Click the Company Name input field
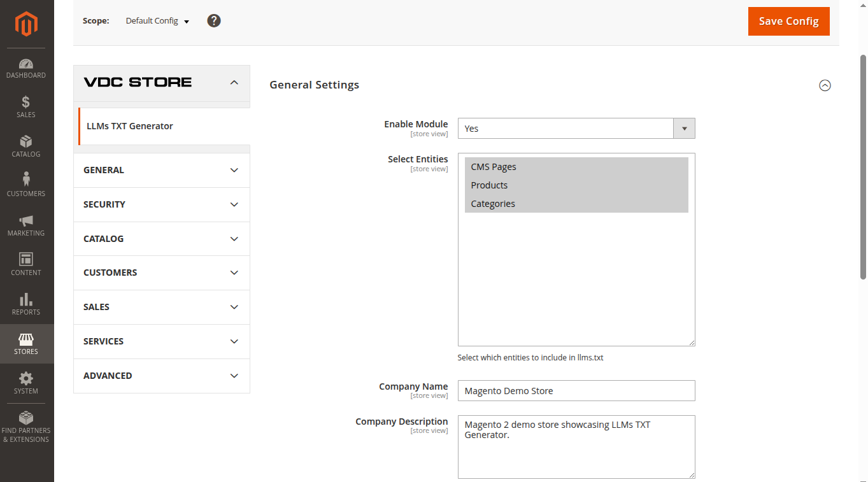 [x=576, y=391]
